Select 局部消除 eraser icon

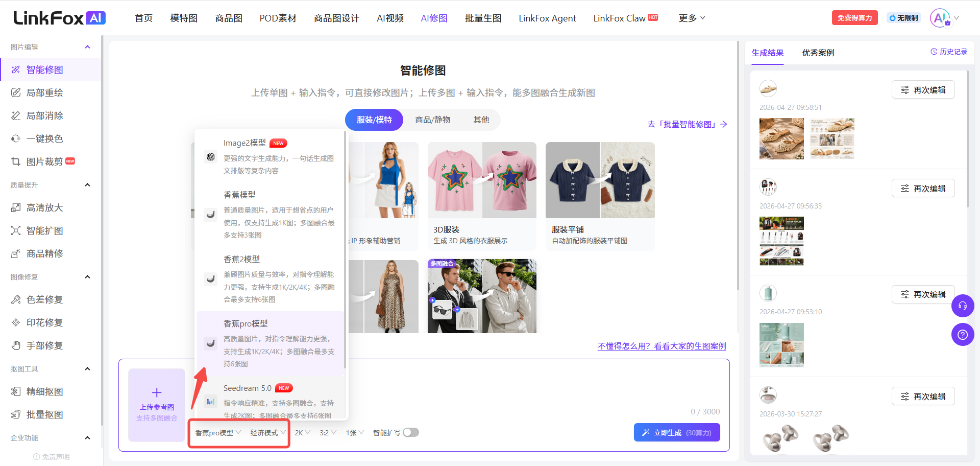tap(16, 115)
